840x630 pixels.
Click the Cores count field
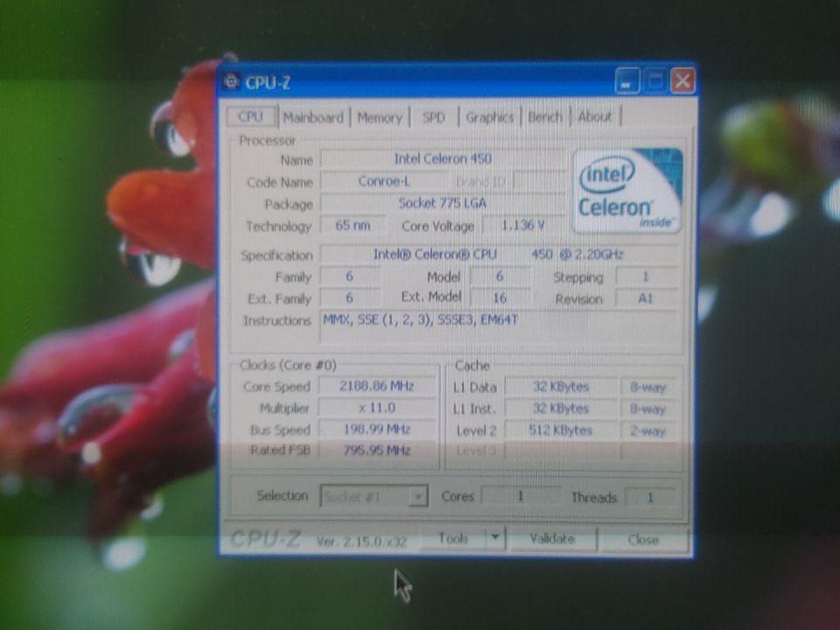[x=520, y=497]
